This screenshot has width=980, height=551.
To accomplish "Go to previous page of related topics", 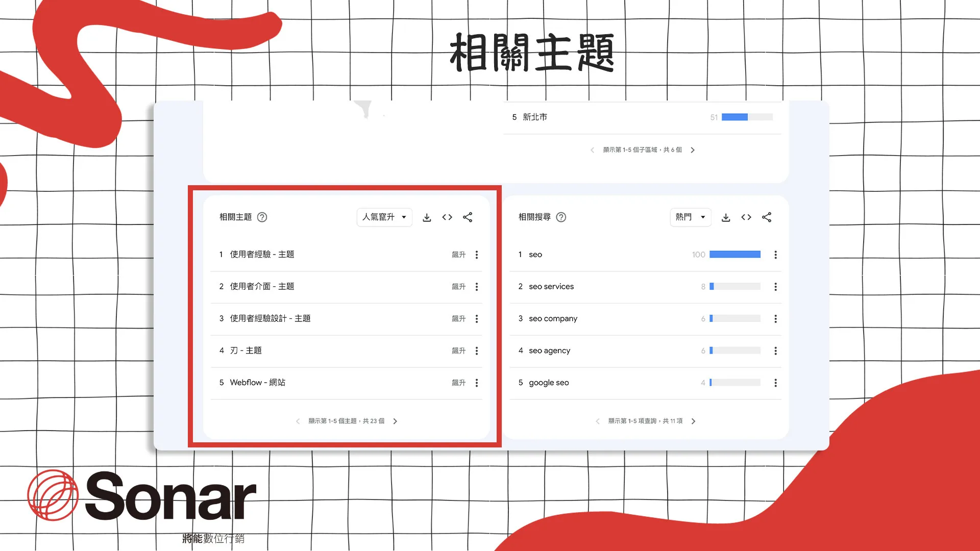I will pyautogui.click(x=298, y=421).
